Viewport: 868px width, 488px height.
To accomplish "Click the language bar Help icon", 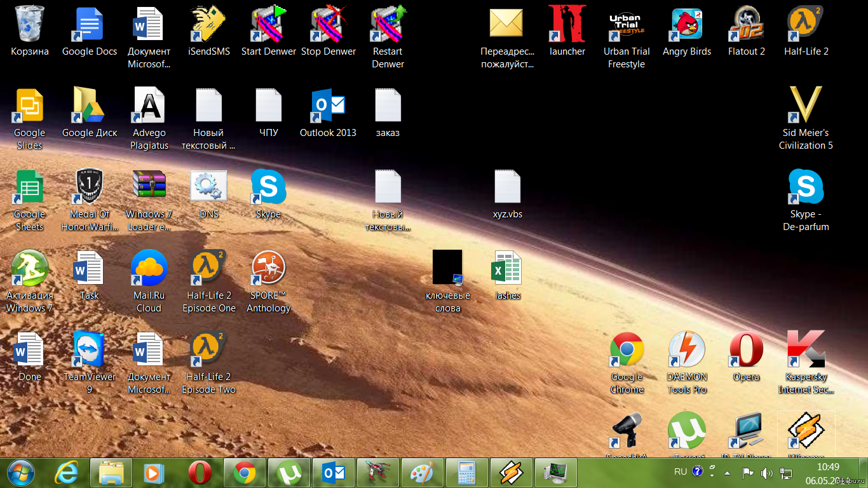I will point(697,471).
